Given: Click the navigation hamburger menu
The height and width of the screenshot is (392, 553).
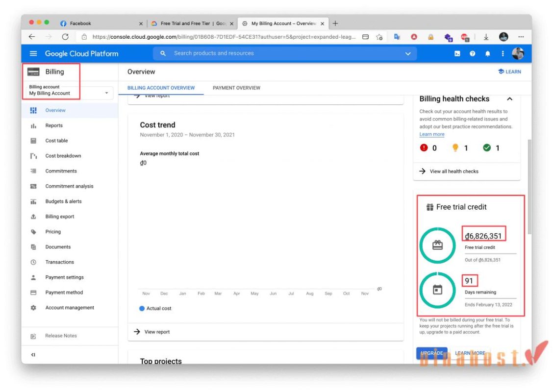Looking at the screenshot, I should (x=33, y=53).
